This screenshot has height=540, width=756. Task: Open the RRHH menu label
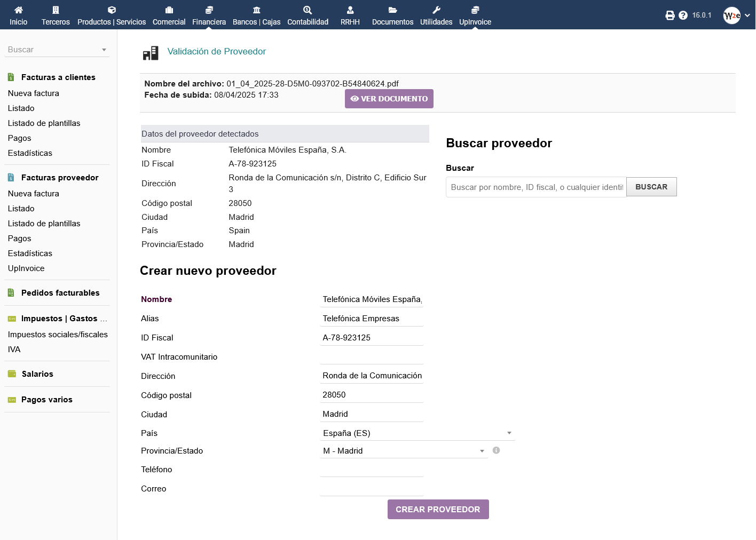tap(350, 22)
